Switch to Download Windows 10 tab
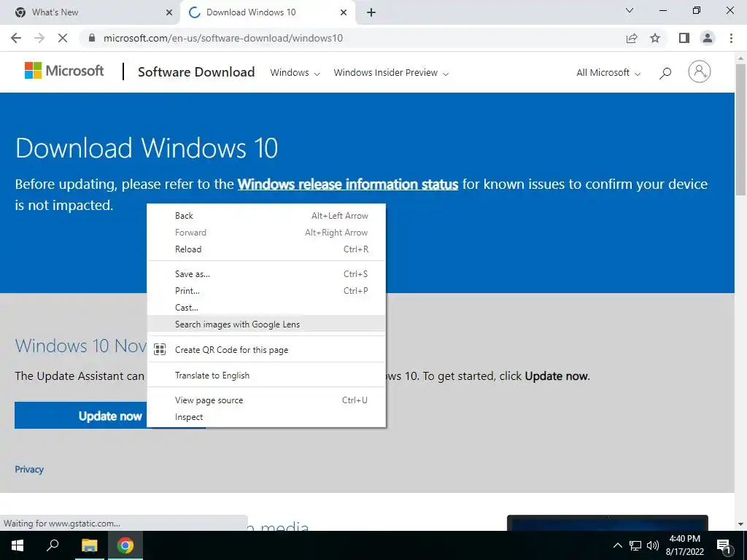747x560 pixels. tap(268, 12)
